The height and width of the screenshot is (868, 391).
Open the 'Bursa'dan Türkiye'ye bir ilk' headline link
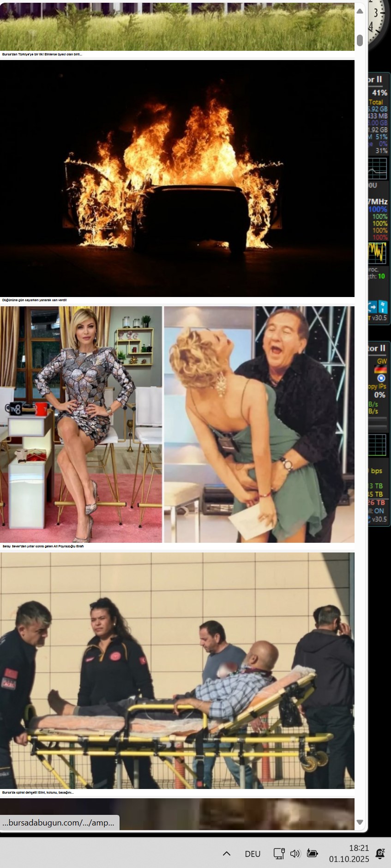[x=42, y=55]
